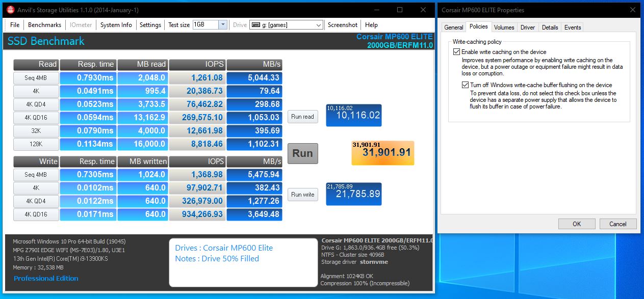Click OK in the Properties dialog
Viewport: 644px width, 299px height.
click(576, 224)
